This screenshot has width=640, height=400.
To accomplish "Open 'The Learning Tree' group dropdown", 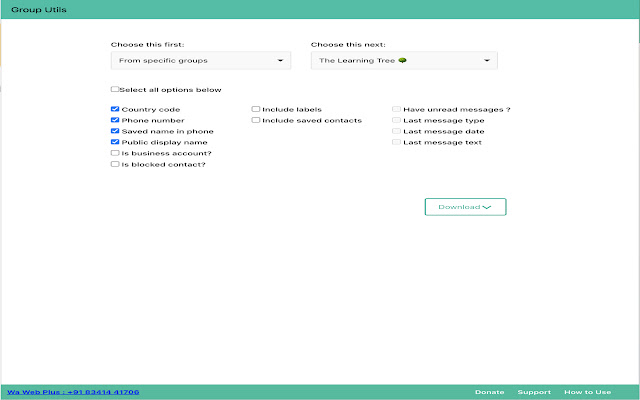I will (x=404, y=60).
